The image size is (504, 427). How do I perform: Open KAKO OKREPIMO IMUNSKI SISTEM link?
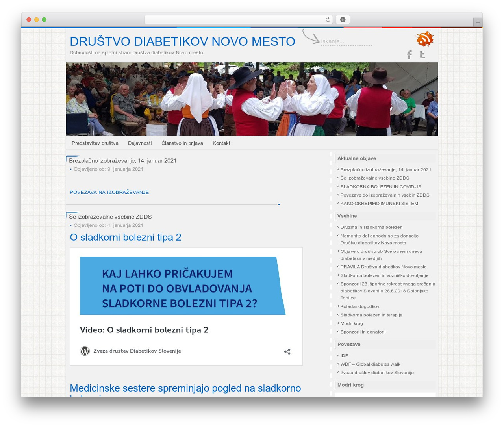click(x=379, y=204)
